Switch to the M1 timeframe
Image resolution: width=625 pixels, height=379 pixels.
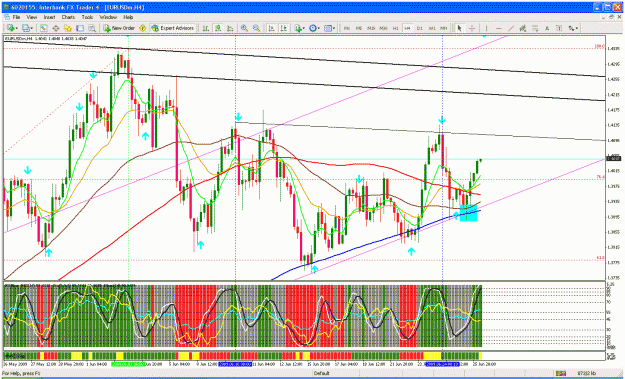[x=347, y=28]
